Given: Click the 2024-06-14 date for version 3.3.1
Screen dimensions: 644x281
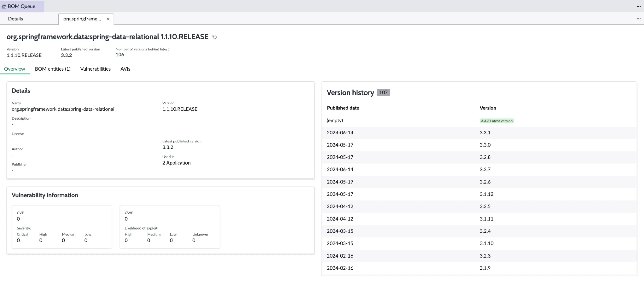Looking at the screenshot, I should click(x=340, y=133).
